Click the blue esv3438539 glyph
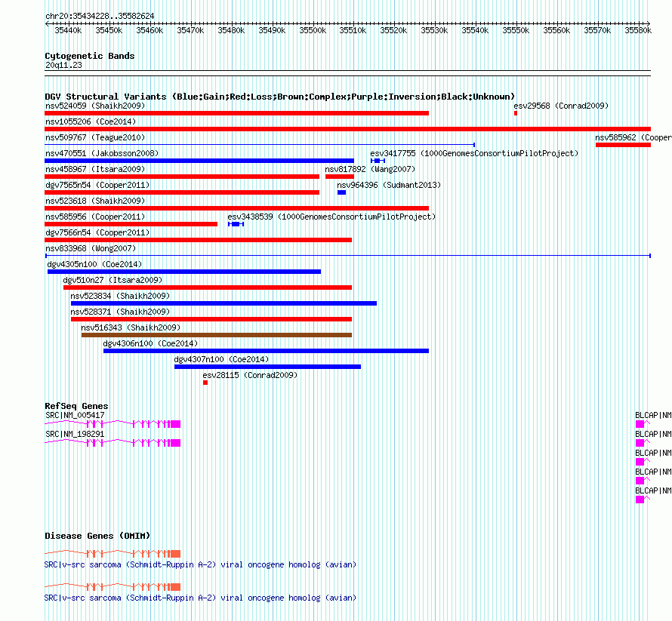This screenshot has height=621, width=672. (x=236, y=224)
